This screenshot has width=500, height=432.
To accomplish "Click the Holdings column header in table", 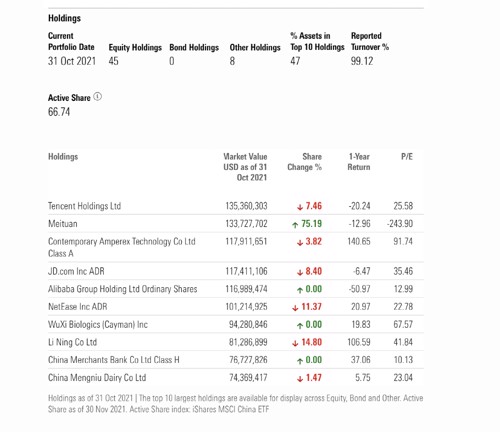I will (63, 156).
